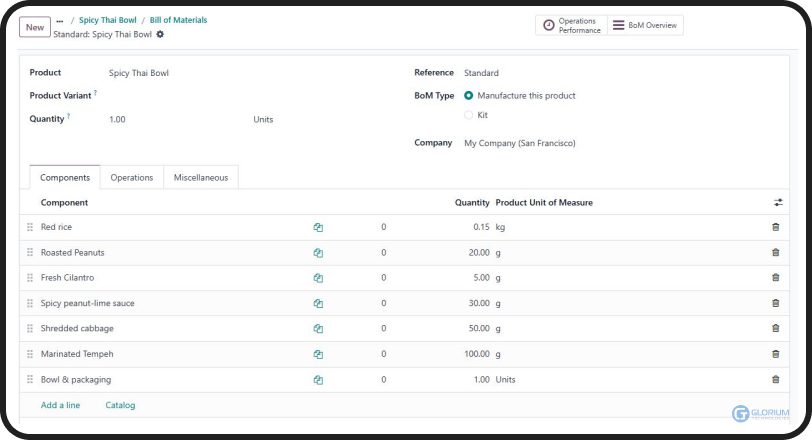
Task: Open the Catalog link
Action: point(120,405)
